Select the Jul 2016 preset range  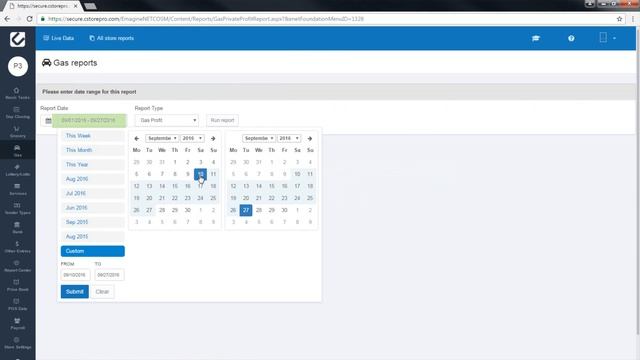point(93,193)
